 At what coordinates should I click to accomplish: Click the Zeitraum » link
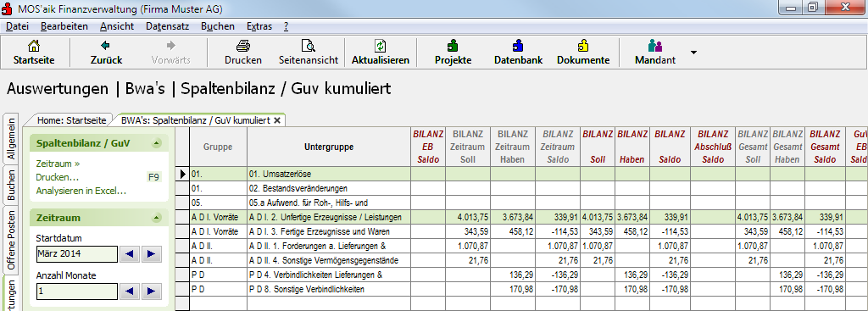click(58, 164)
